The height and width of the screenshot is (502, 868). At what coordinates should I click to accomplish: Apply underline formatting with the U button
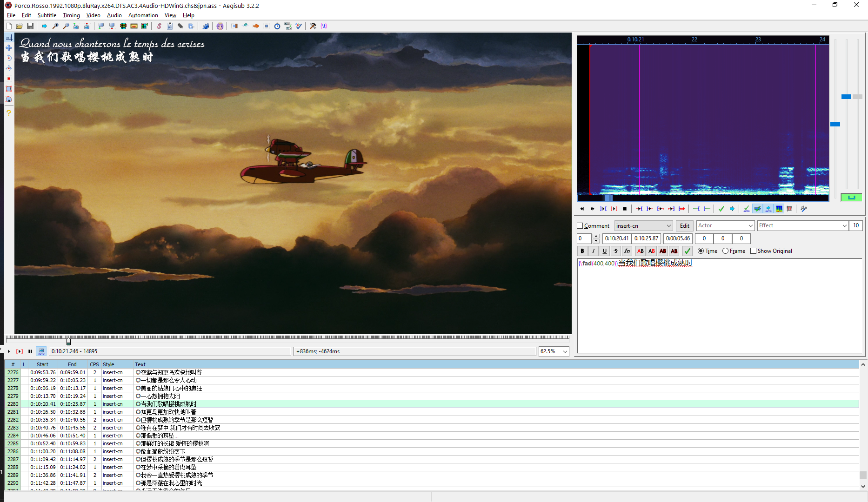605,251
